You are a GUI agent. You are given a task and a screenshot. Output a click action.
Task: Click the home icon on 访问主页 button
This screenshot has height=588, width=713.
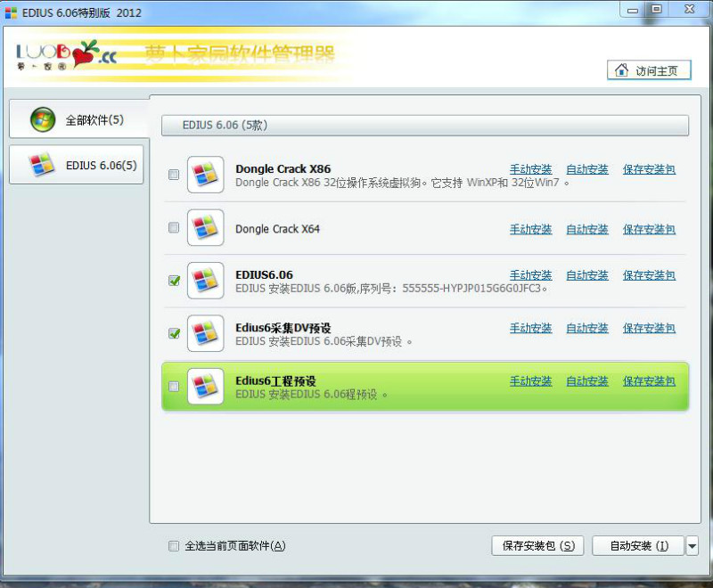[x=621, y=70]
